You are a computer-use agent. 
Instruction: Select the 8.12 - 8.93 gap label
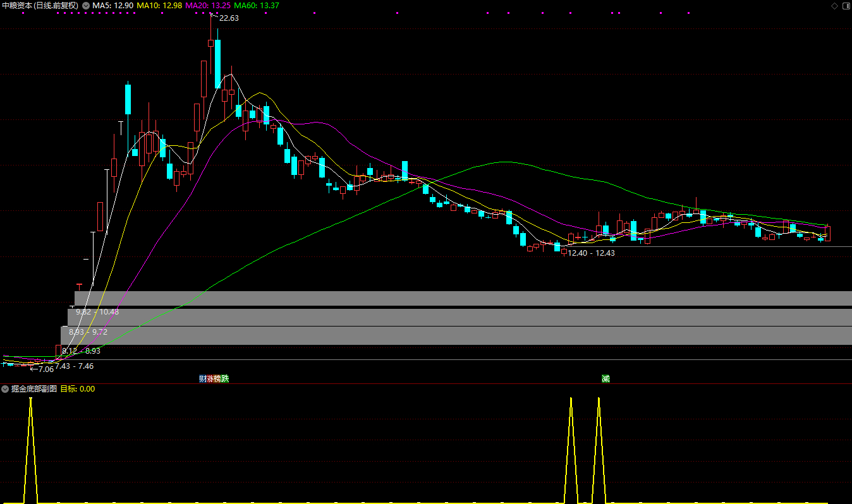pyautogui.click(x=81, y=351)
